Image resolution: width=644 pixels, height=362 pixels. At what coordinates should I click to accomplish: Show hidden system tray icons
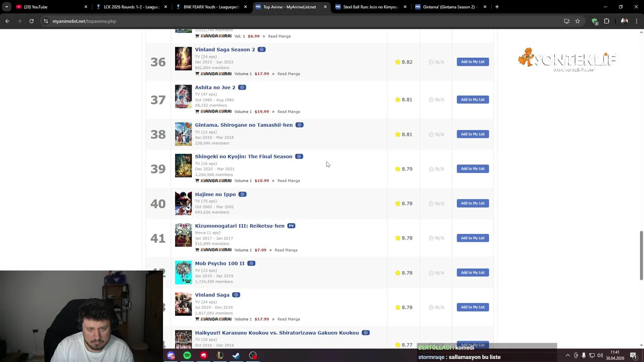tap(568, 355)
